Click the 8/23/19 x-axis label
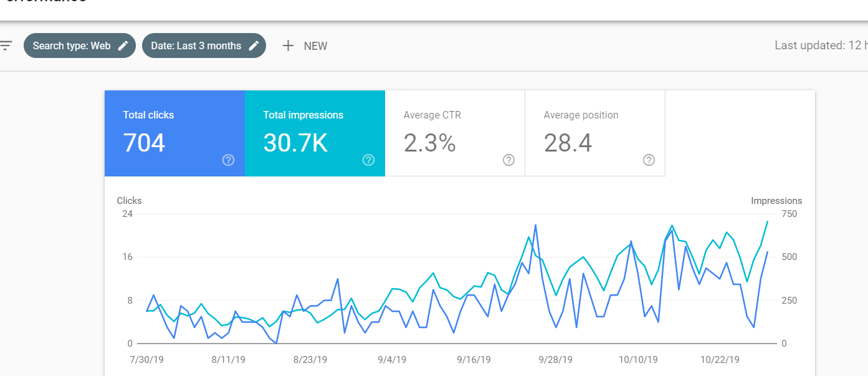The image size is (868, 376). tap(310, 360)
